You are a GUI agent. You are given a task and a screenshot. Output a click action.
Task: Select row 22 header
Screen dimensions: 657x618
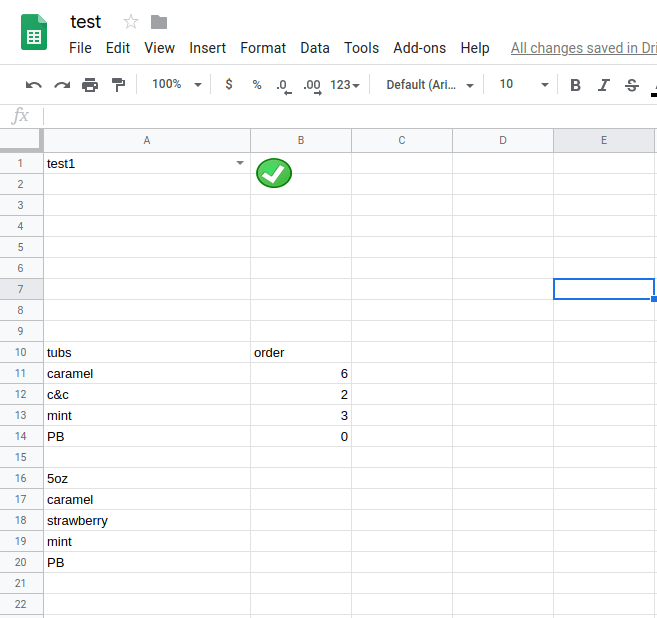pyautogui.click(x=20, y=604)
